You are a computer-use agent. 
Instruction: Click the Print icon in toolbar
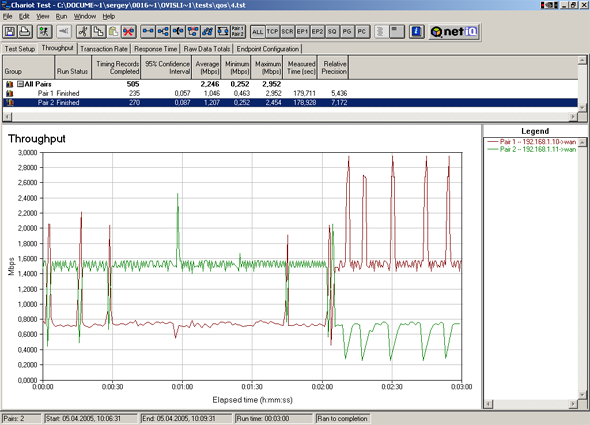25,32
